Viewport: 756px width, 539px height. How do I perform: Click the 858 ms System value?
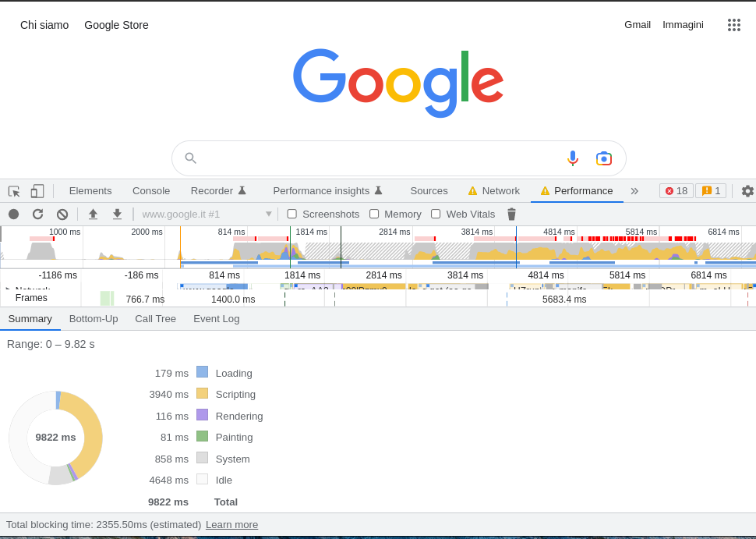coord(171,459)
